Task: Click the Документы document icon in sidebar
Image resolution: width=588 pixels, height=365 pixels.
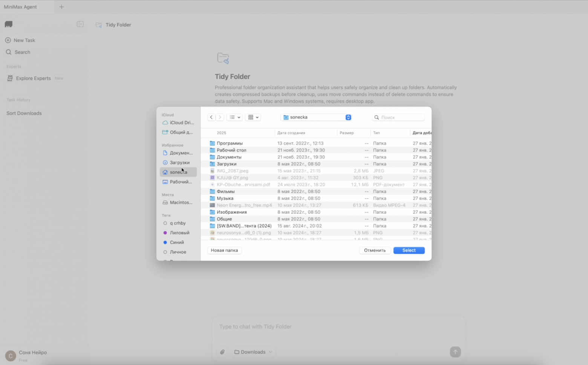Action: 165,153
